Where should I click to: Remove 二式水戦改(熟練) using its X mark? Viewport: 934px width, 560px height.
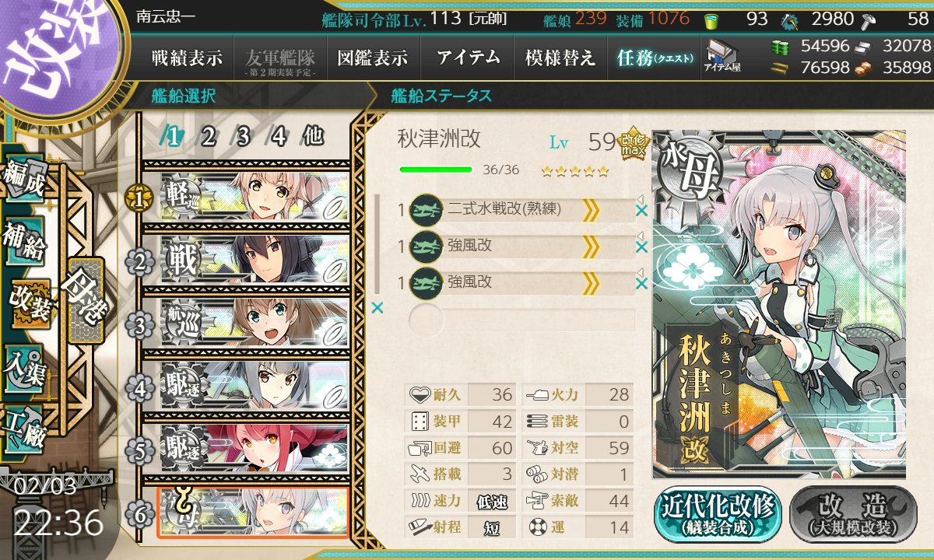641,211
